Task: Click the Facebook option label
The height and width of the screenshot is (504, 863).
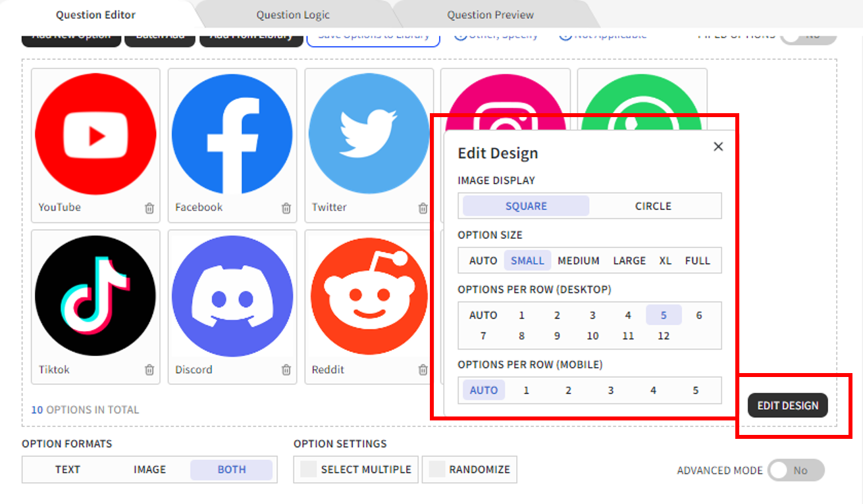Action: click(x=199, y=207)
